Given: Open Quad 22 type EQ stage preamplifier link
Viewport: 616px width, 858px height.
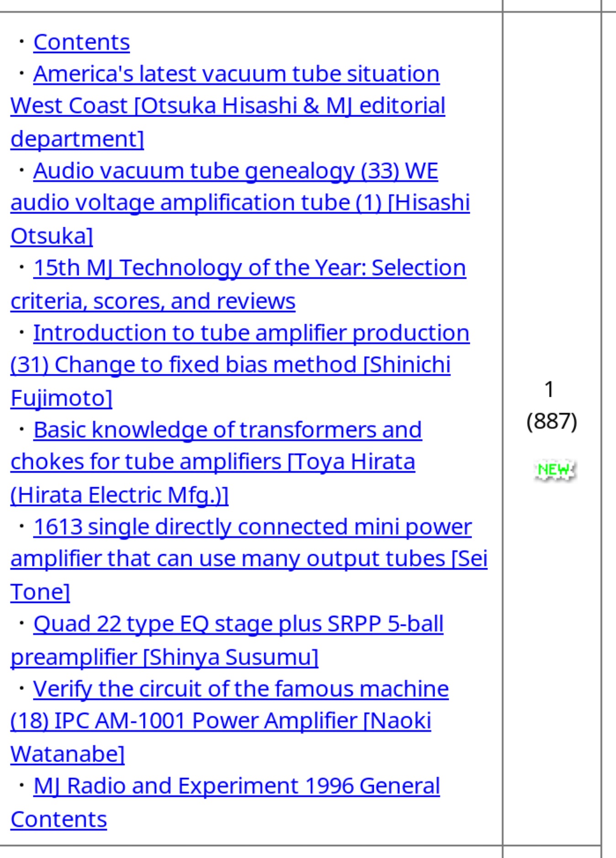Looking at the screenshot, I should 238,624.
